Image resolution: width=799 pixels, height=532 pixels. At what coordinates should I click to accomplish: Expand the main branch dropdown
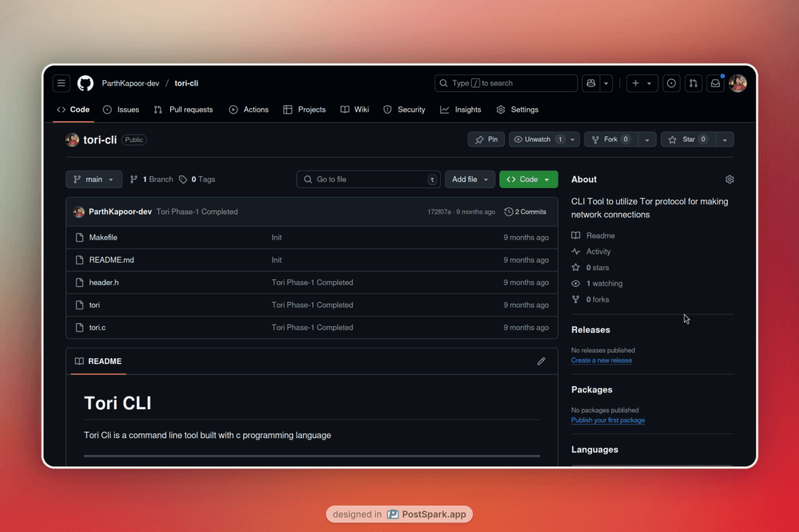coord(94,180)
